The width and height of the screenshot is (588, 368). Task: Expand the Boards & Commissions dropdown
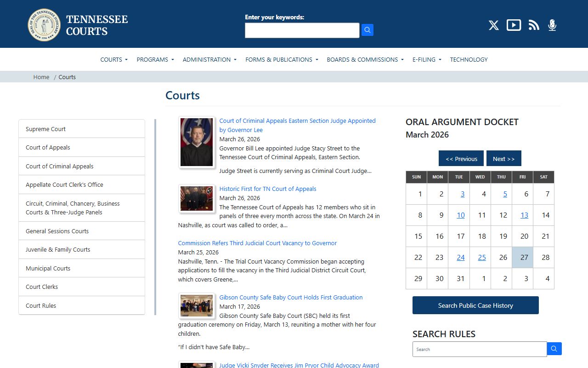tap(365, 59)
